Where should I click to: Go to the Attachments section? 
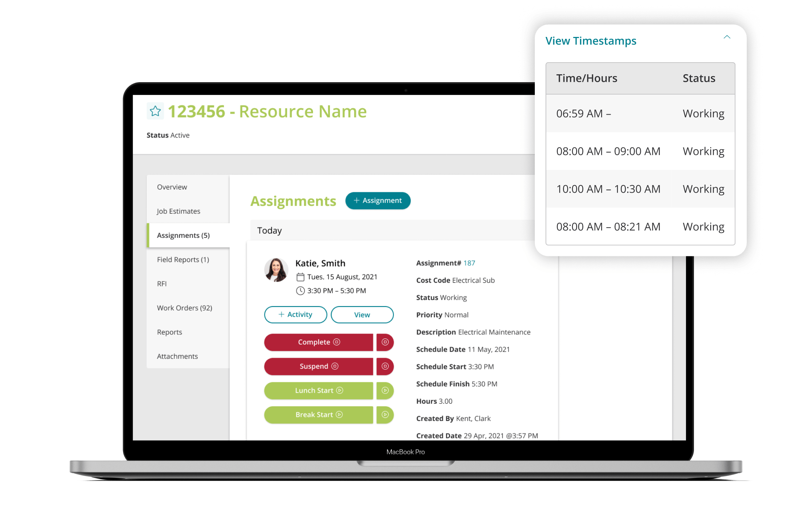point(177,356)
